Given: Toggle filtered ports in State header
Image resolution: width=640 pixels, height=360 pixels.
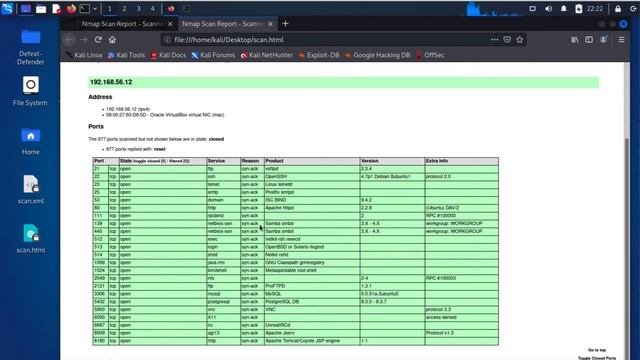Looking at the screenshot, I should pyautogui.click(x=179, y=161).
